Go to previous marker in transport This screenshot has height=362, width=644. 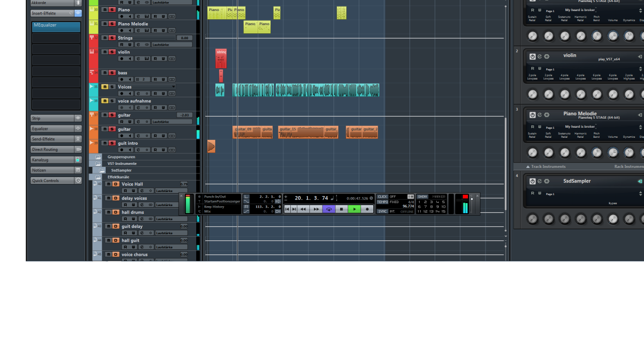(x=287, y=209)
